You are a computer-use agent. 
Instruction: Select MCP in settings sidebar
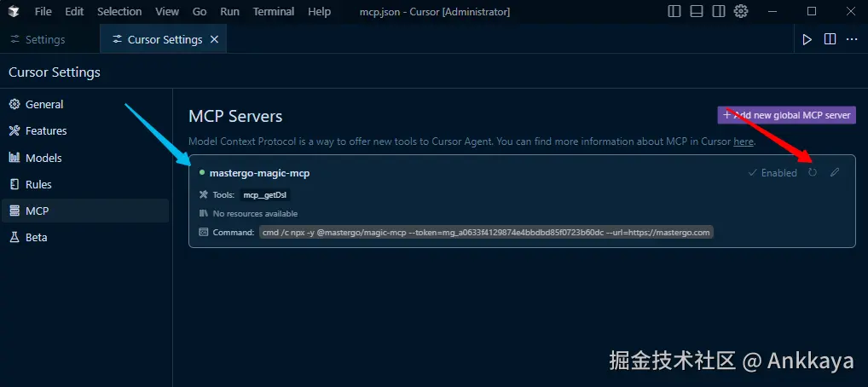click(85, 211)
